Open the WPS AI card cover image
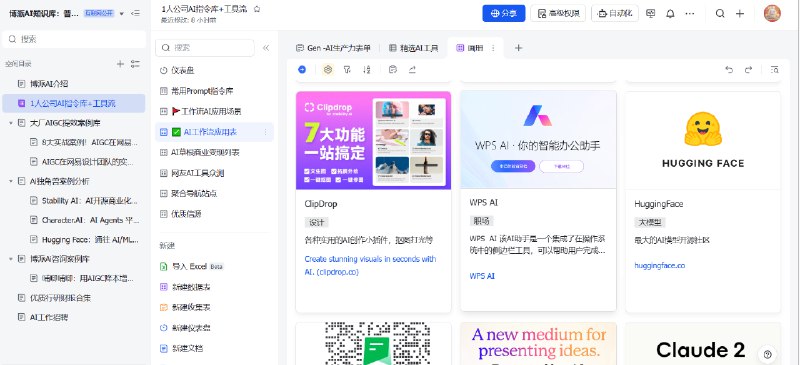Viewport: 800px width, 365px height. tap(538, 140)
